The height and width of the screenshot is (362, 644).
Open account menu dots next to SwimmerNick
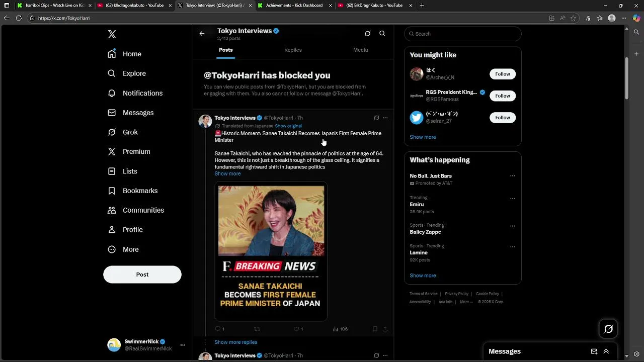pyautogui.click(x=183, y=345)
